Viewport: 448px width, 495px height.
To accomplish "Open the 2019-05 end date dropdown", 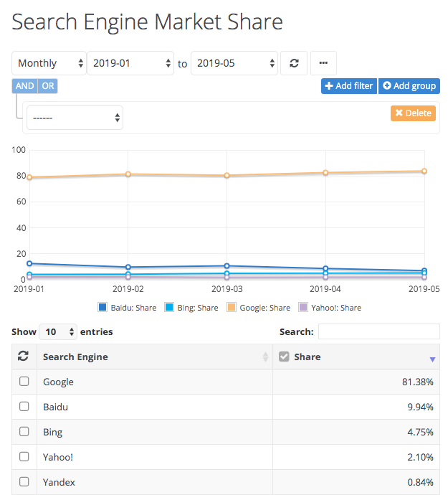I will [234, 63].
